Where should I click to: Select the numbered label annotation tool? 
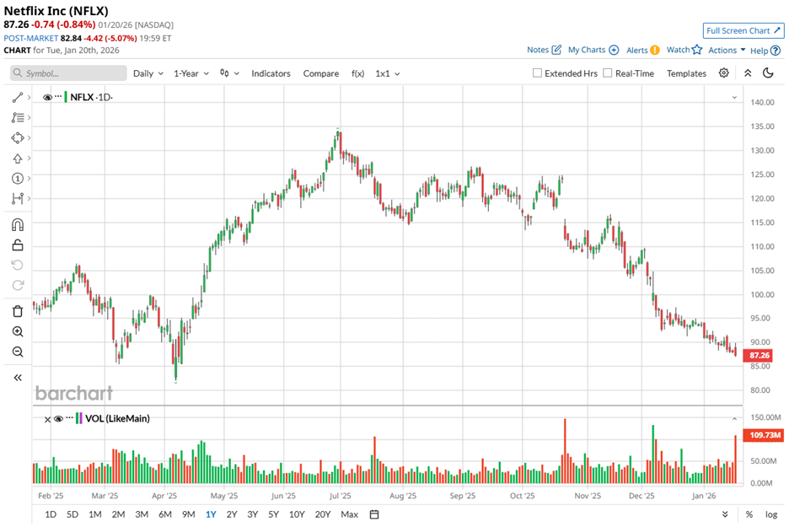pos(18,179)
